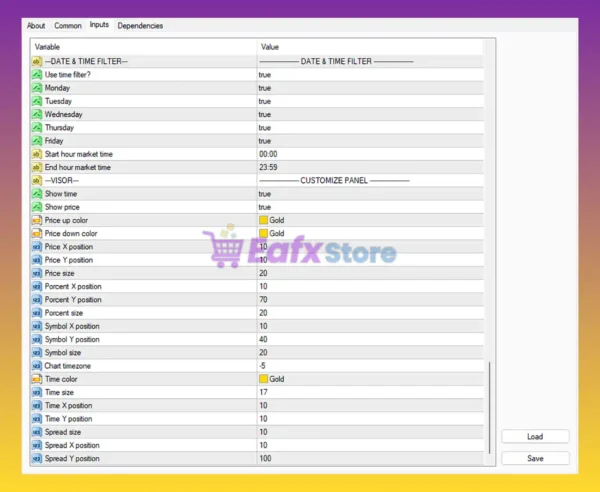Toggle the Wednesday true value
This screenshot has width=600, height=492.
coord(264,114)
